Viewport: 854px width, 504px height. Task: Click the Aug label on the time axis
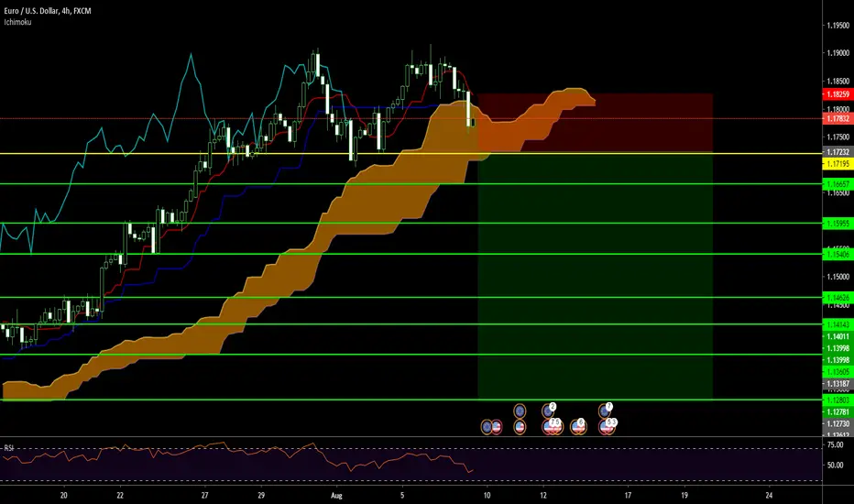point(336,495)
